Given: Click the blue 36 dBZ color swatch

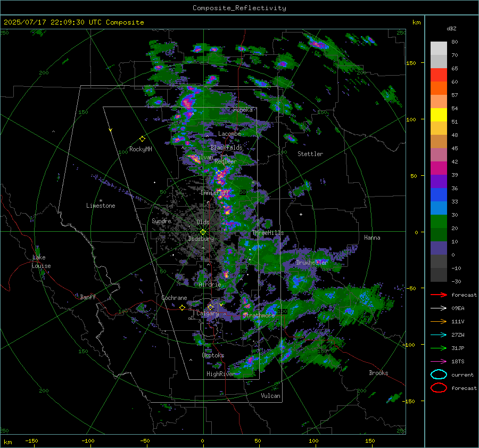Looking at the screenshot, I should click(x=439, y=194).
